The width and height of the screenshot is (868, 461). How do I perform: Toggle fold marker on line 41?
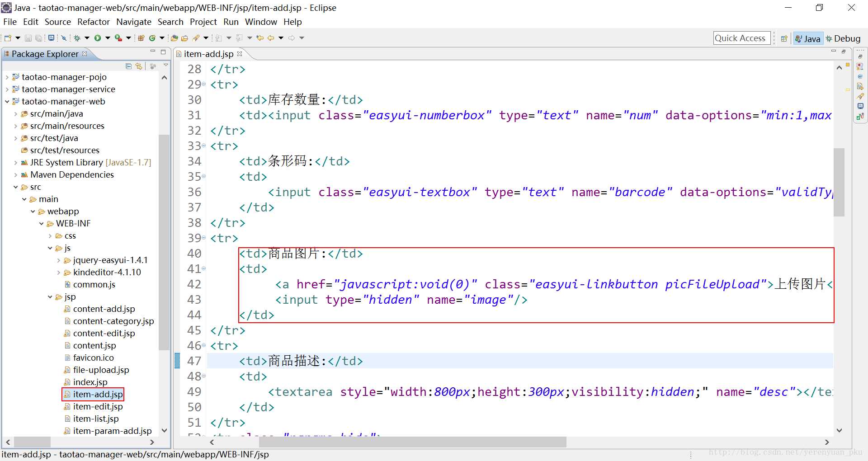(203, 269)
